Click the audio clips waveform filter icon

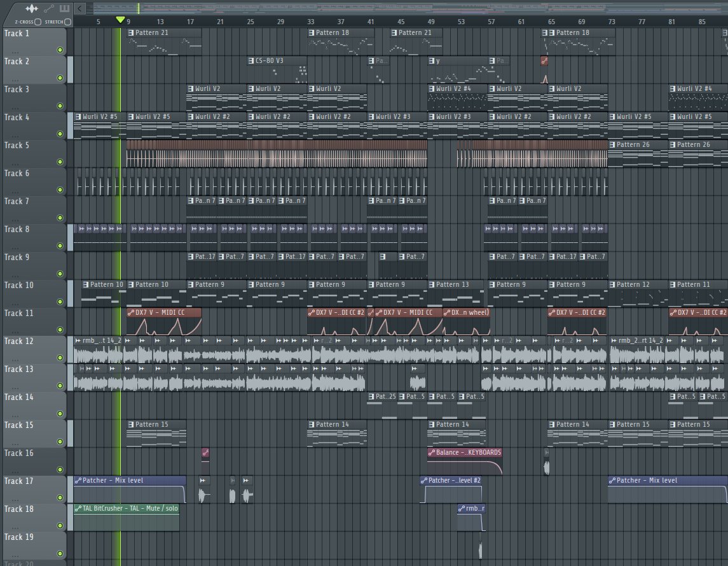(32, 8)
